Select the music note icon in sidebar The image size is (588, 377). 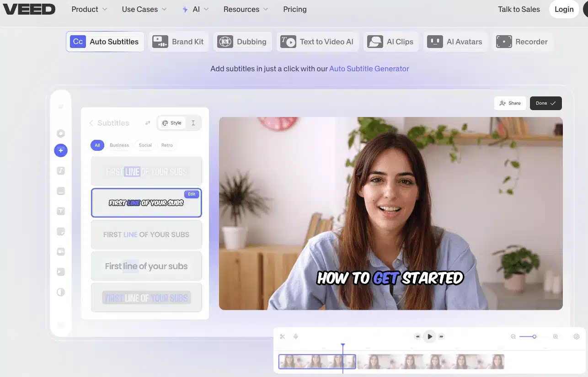tap(61, 171)
